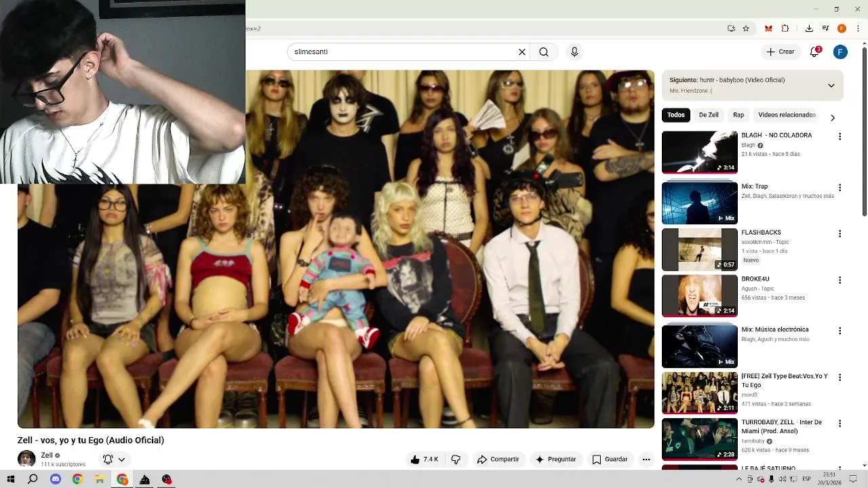Image resolution: width=868 pixels, height=488 pixels.
Task: Click the Compartir button
Action: 498,460
